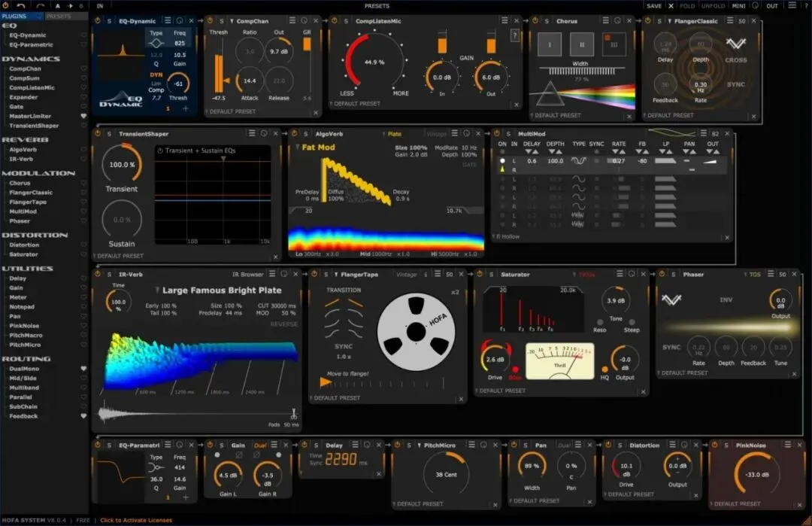The width and height of the screenshot is (812, 526).
Task: Toggle power on the PinkNoise module
Action: 715,445
